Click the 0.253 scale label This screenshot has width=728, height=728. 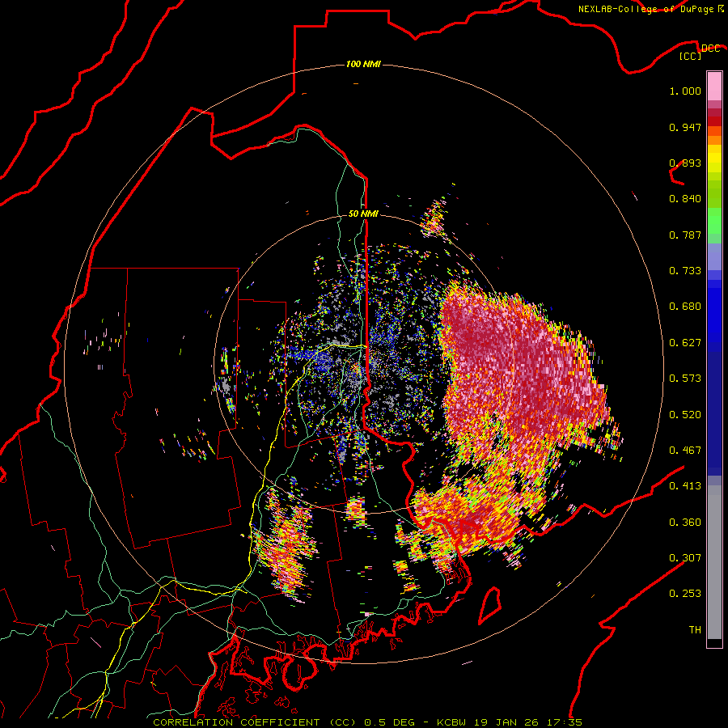685,594
